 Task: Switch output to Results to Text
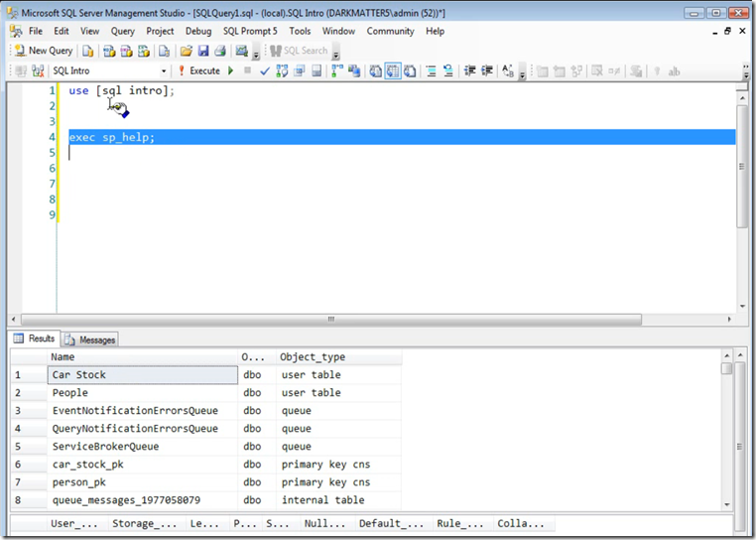[x=376, y=71]
